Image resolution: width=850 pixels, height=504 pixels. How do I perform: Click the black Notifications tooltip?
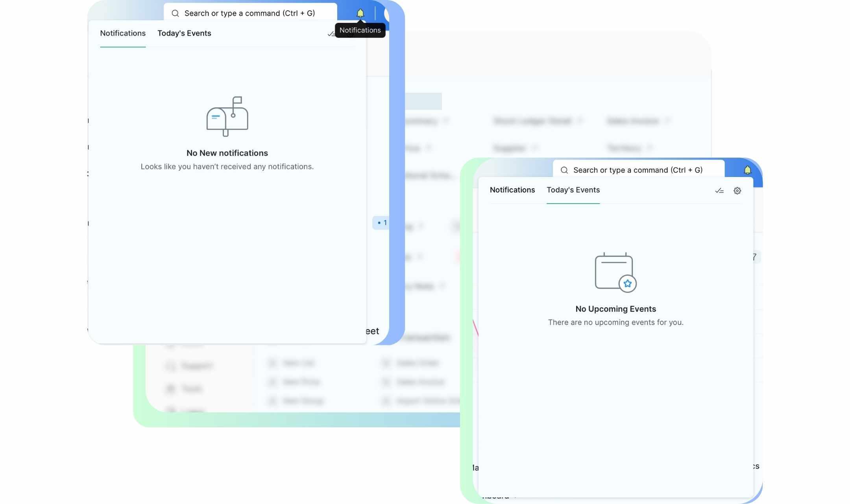click(x=360, y=30)
